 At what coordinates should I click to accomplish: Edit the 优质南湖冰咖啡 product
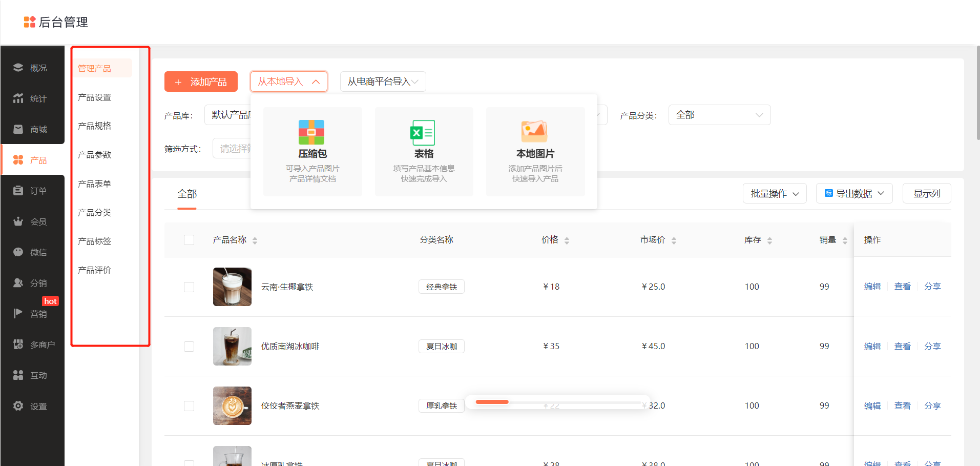(872, 346)
